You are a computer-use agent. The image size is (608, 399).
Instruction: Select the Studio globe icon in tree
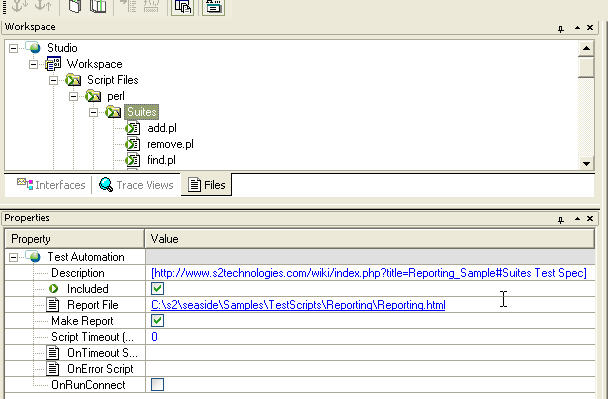33,48
